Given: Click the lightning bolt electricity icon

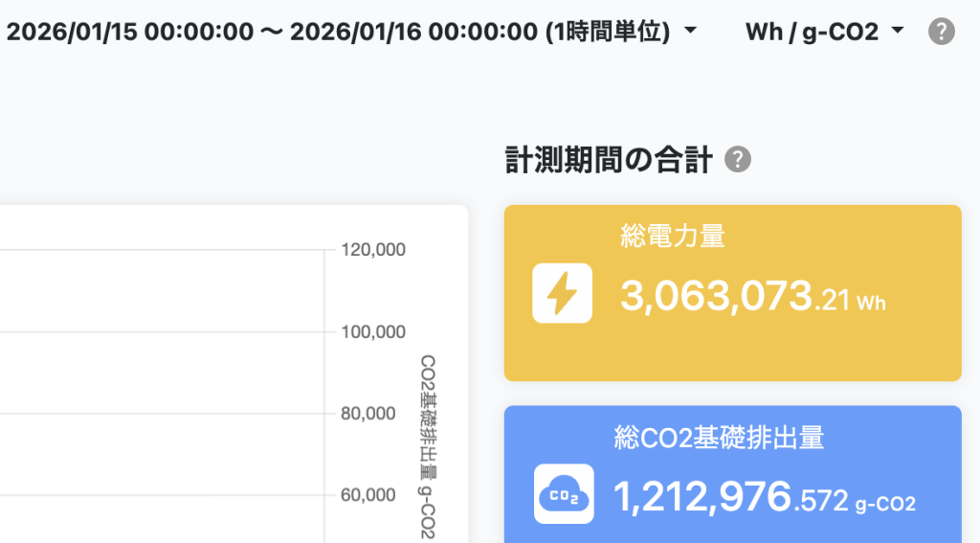Looking at the screenshot, I should (562, 293).
